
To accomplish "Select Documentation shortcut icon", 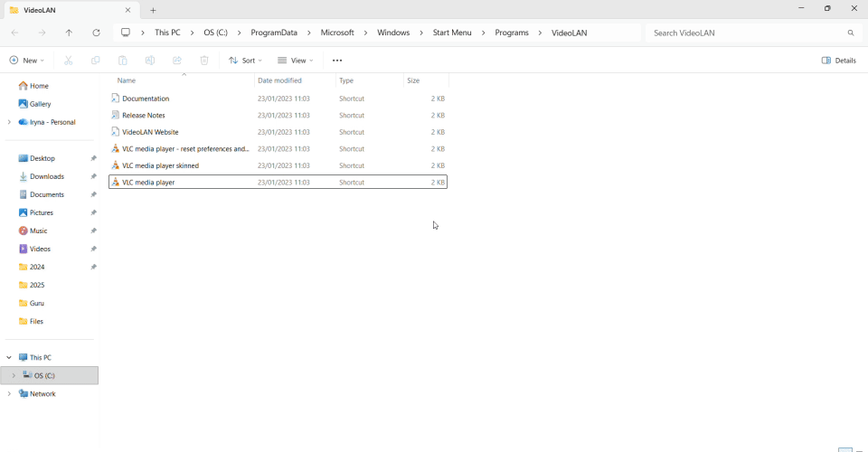I will (115, 99).
